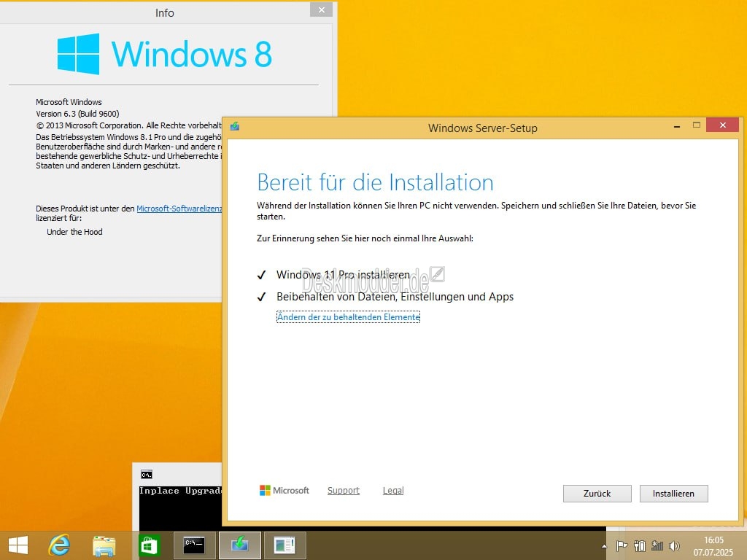Click 'Version 6.3 (Build 9600)' text

tap(77, 114)
